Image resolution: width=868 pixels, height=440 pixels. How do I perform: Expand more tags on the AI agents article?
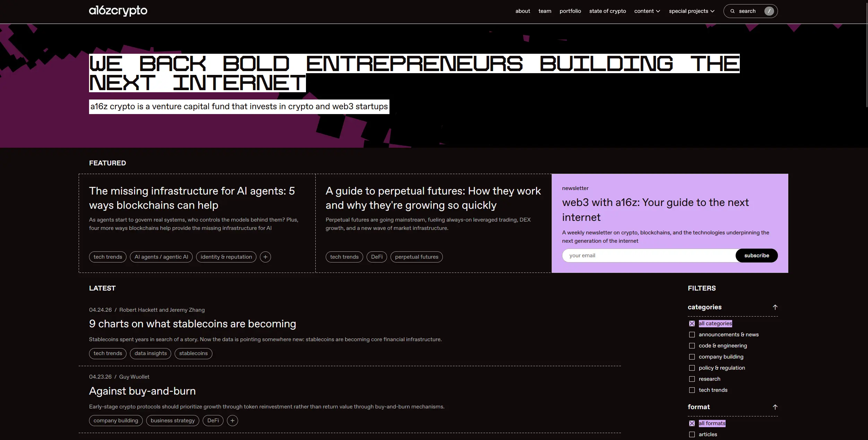[265, 257]
